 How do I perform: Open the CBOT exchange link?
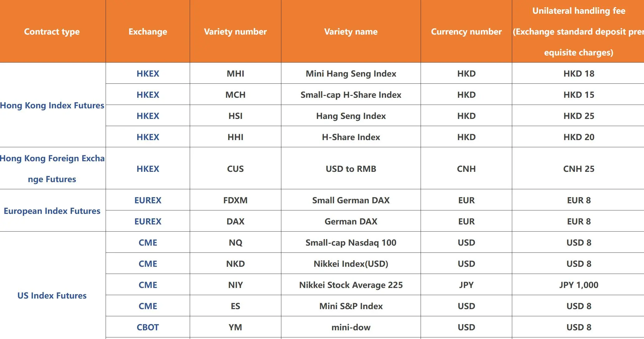pos(148,327)
